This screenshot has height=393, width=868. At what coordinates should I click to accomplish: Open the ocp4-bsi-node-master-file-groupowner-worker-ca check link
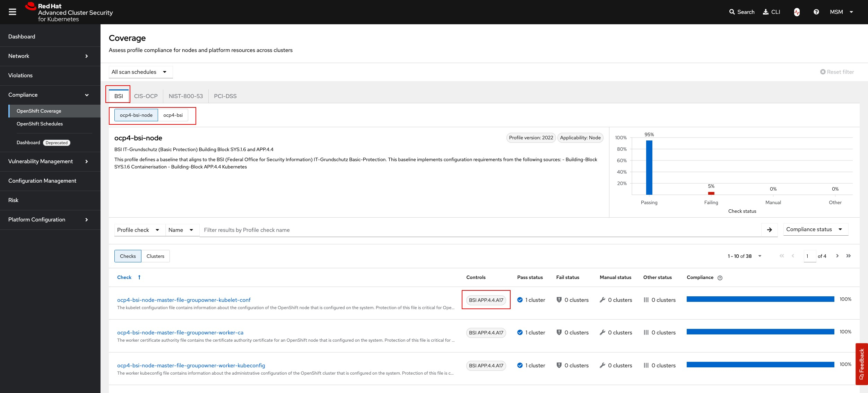180,332
